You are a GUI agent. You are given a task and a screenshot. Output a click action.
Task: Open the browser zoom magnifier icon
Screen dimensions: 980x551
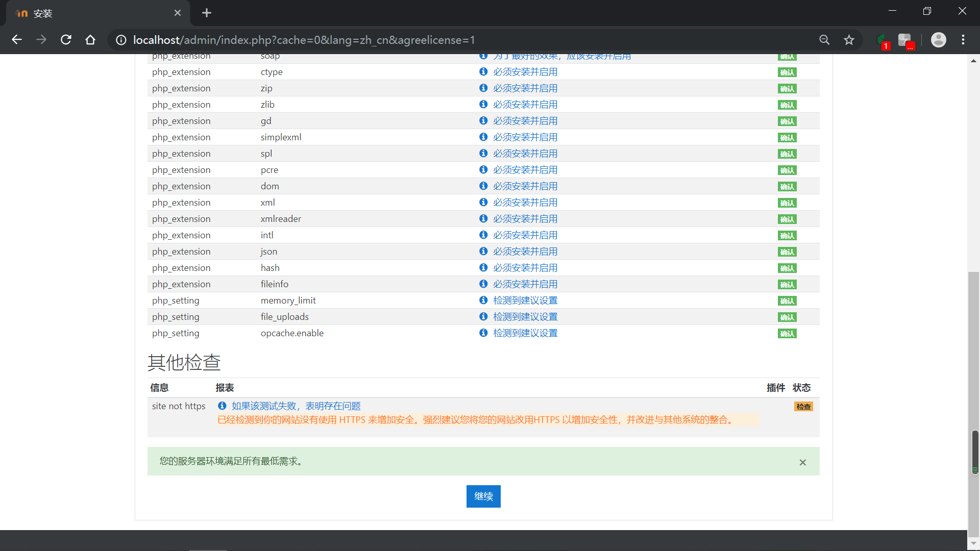(824, 40)
